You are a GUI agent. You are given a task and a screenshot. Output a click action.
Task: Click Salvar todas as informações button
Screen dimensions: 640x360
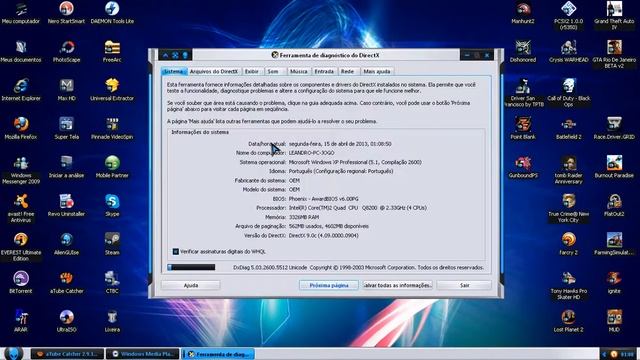point(398,285)
